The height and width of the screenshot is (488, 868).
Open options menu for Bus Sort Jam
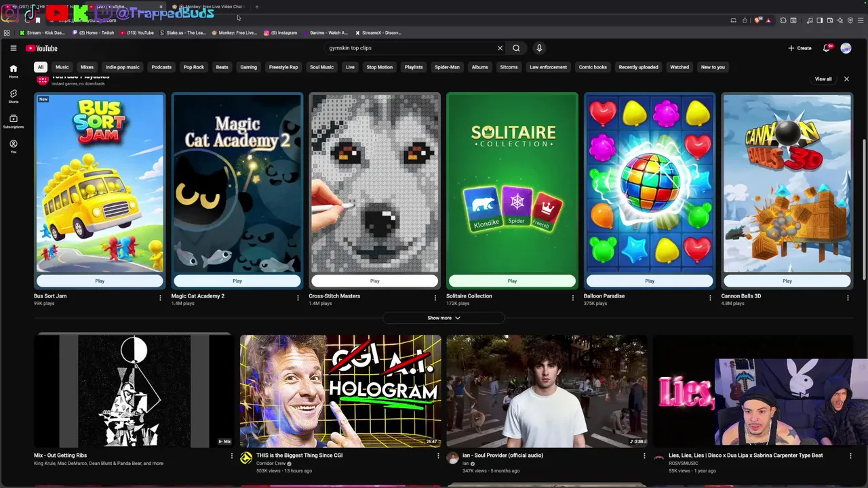tap(160, 298)
